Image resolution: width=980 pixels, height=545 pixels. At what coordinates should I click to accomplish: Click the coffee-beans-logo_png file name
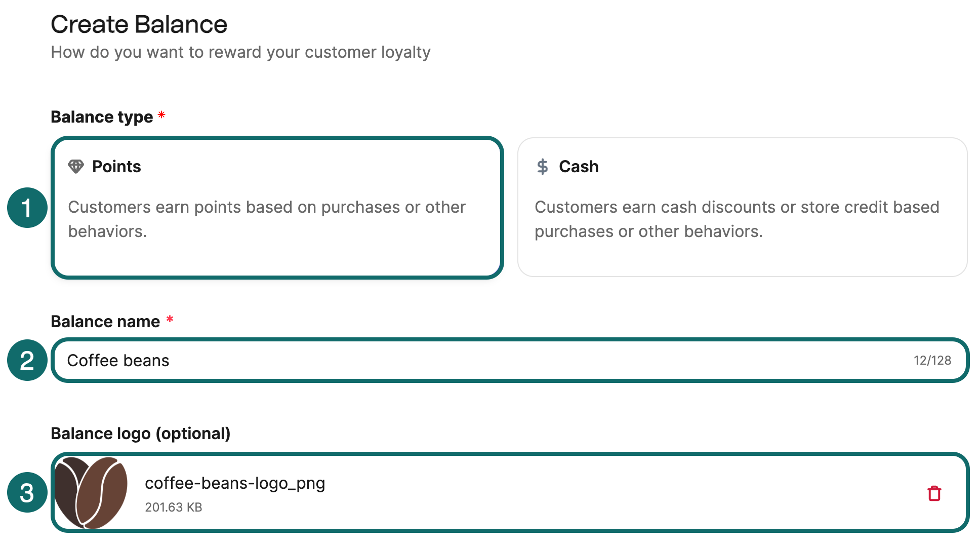point(235,483)
